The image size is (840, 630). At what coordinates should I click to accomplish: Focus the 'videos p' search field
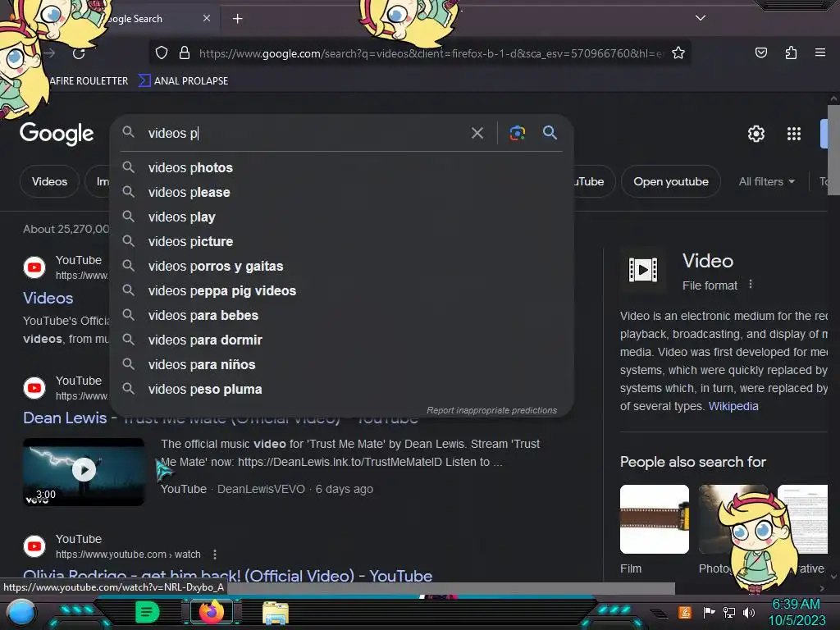tap(305, 133)
